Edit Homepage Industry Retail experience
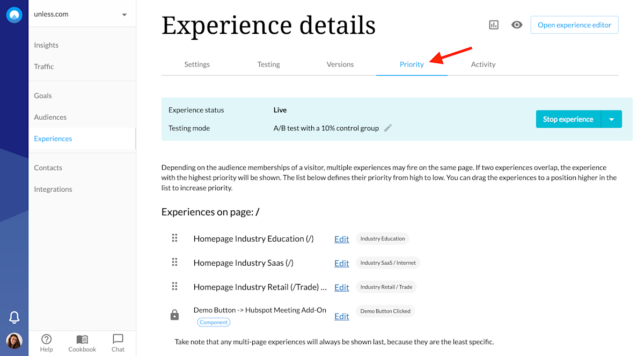The image size is (644, 356). tap(342, 287)
